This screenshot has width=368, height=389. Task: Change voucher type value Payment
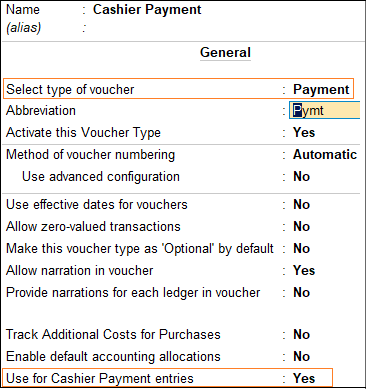click(321, 89)
